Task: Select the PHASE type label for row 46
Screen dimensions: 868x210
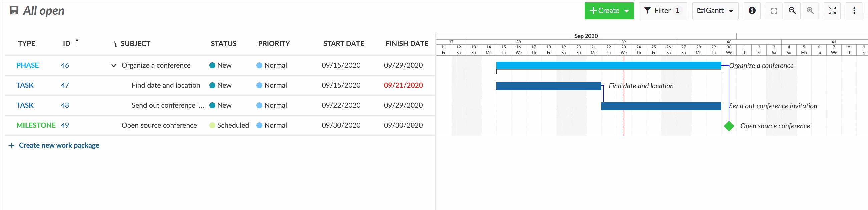Action: [x=27, y=65]
